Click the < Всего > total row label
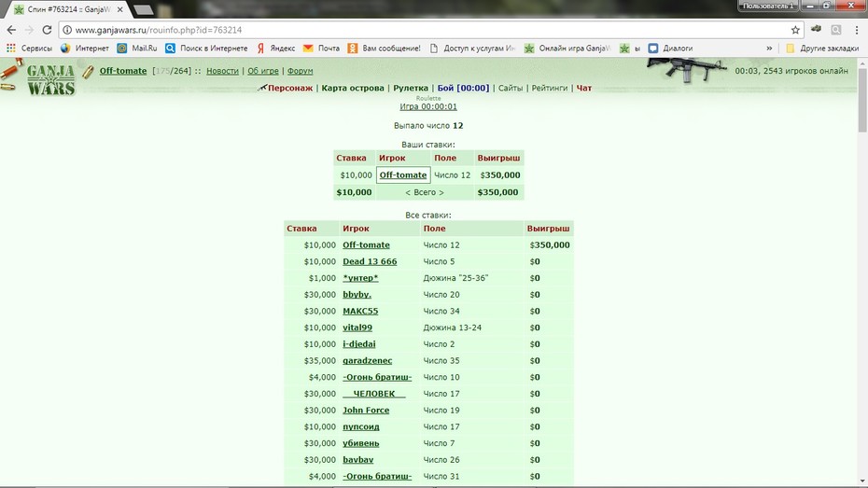 pyautogui.click(x=425, y=192)
